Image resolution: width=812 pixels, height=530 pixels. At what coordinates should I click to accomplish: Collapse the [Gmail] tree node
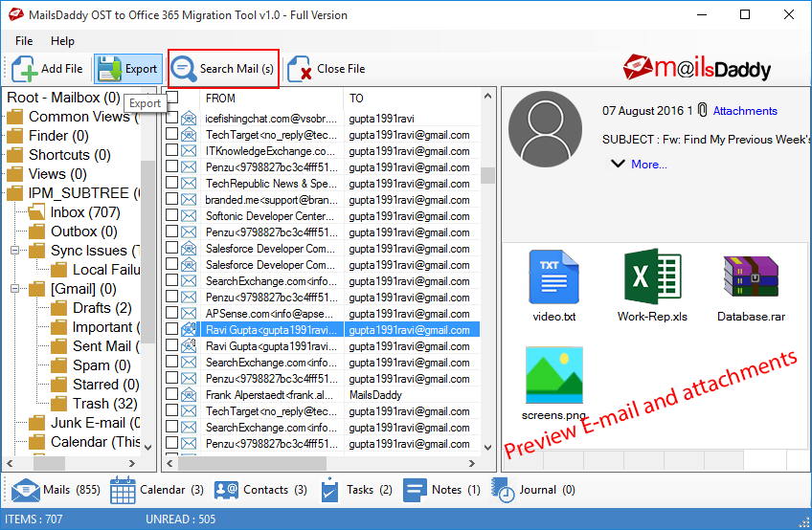click(x=15, y=289)
